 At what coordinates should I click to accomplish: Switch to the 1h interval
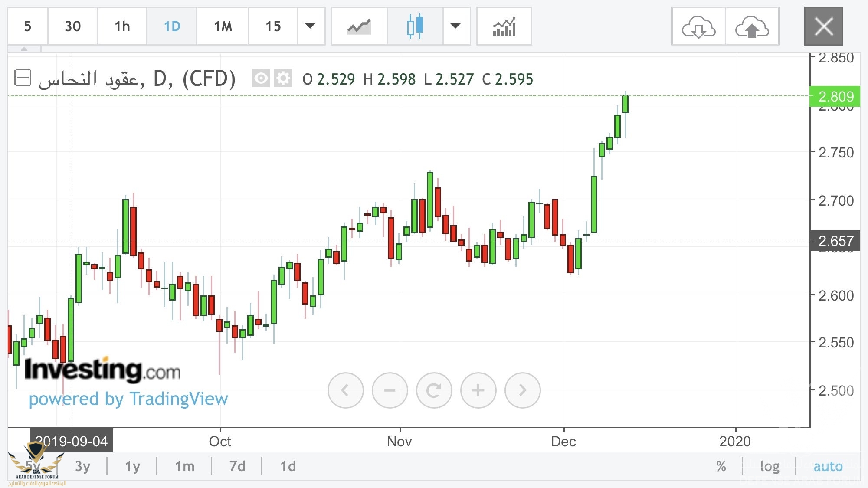pos(122,26)
